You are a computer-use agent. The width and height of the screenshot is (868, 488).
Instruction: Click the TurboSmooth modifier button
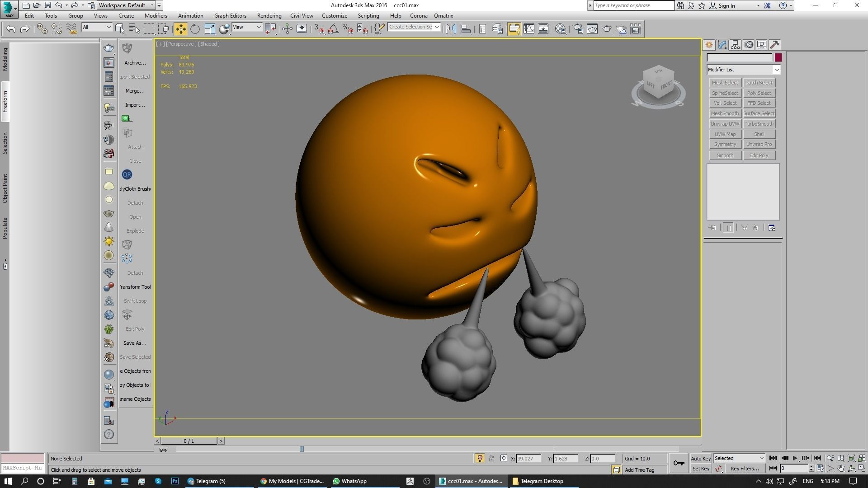pos(759,124)
